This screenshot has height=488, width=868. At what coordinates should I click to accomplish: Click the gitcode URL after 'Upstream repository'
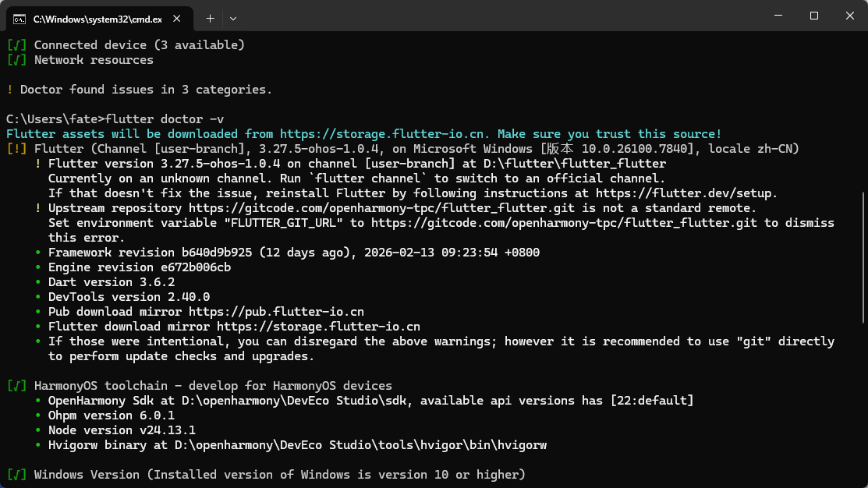pyautogui.click(x=381, y=208)
